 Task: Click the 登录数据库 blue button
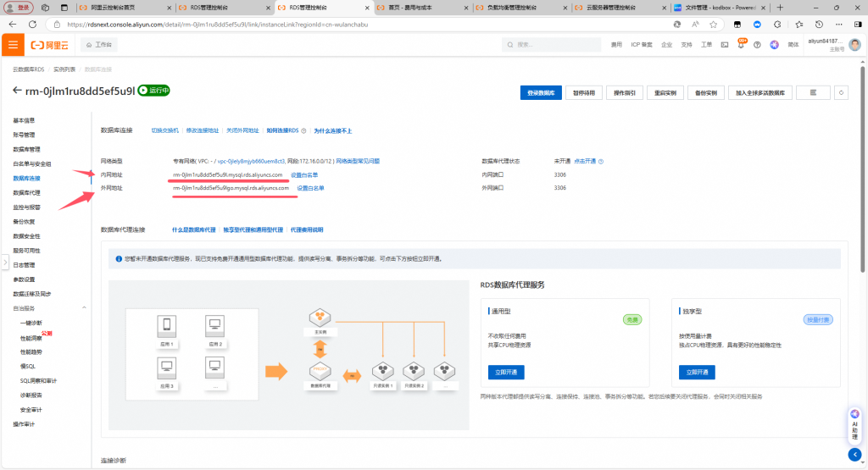coord(540,92)
